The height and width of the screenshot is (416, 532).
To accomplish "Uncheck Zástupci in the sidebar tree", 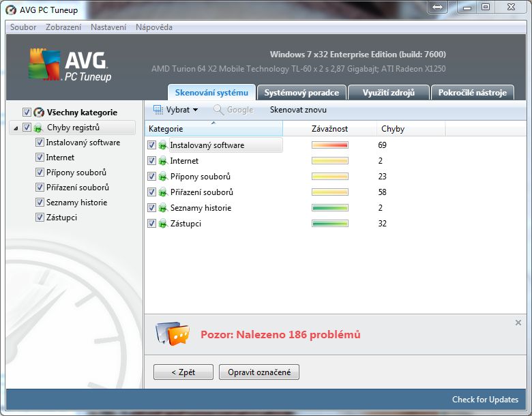I will tap(40, 217).
